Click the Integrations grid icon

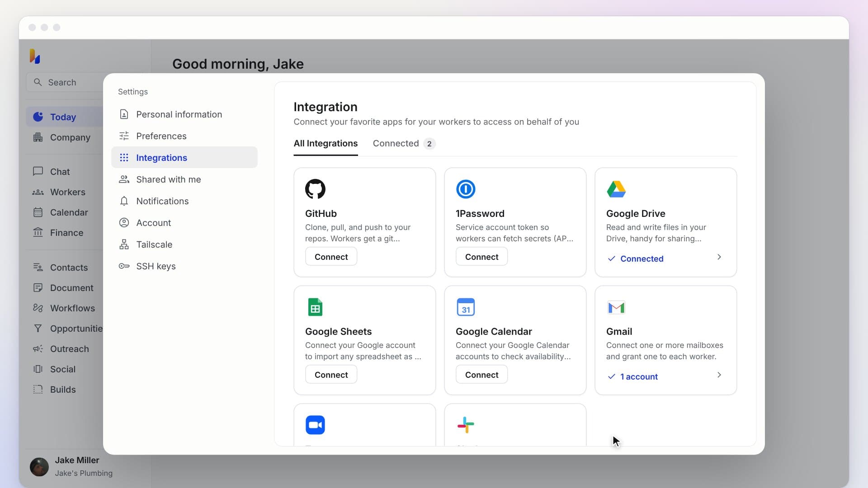[124, 157]
